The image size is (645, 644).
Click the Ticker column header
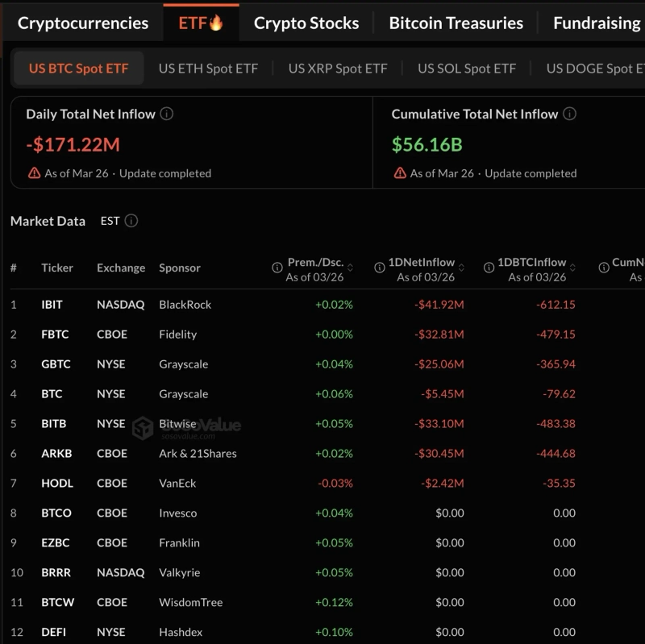(57, 268)
